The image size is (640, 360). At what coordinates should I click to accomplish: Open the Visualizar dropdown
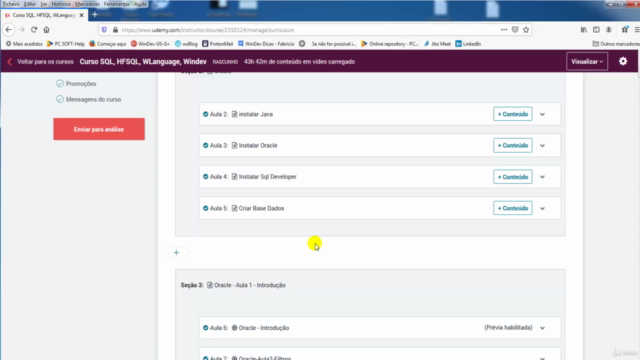[587, 62]
